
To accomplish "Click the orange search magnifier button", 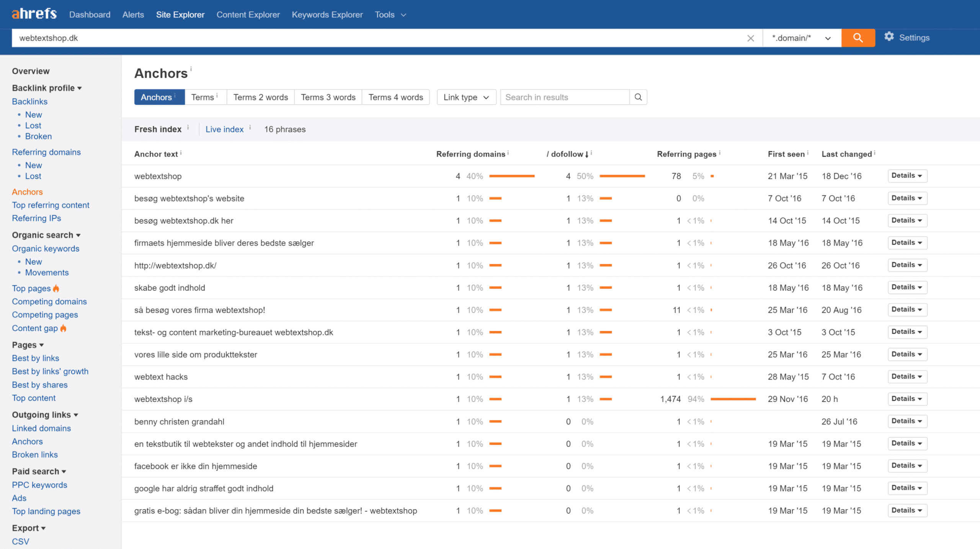I will [858, 38].
